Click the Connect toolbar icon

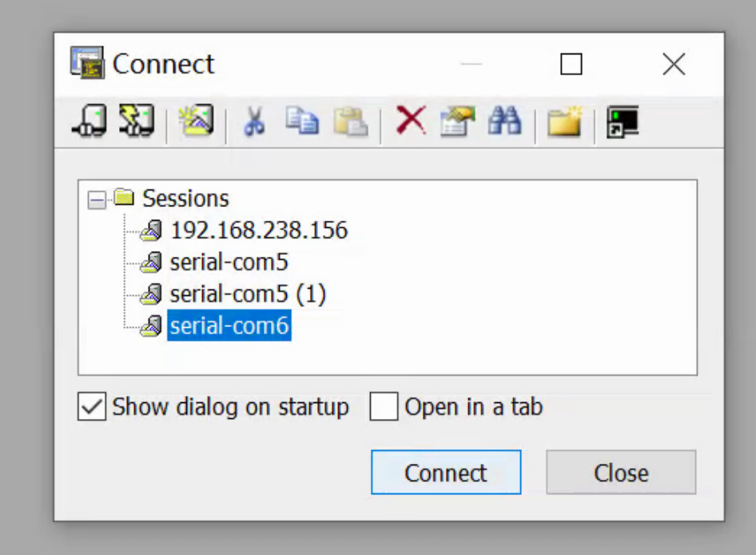pyautogui.click(x=89, y=122)
